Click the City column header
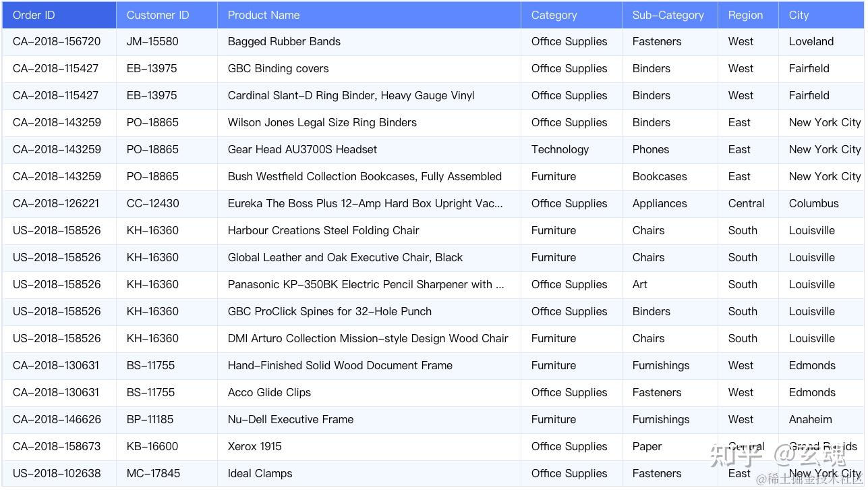868x490 pixels. (799, 15)
